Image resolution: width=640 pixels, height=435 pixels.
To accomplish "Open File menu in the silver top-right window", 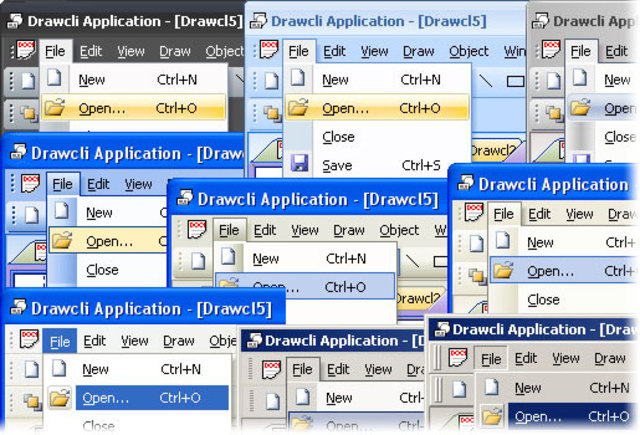I will 581,51.
